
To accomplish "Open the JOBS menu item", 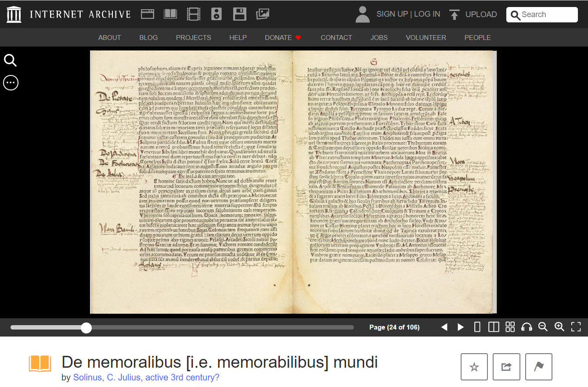I will pos(379,38).
